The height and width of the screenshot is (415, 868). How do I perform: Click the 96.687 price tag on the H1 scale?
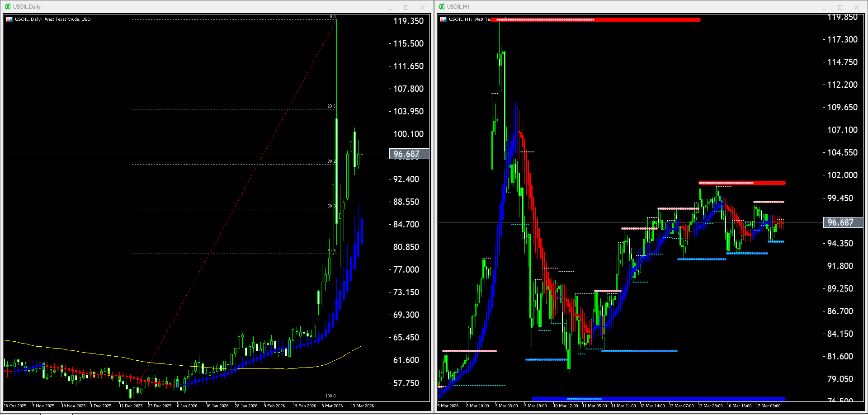pyautogui.click(x=843, y=222)
